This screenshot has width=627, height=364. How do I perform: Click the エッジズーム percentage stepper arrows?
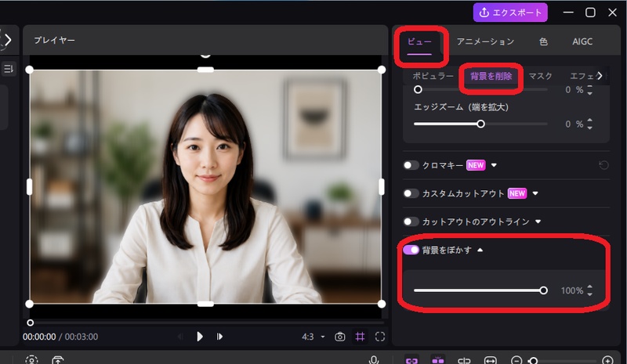[590, 124]
